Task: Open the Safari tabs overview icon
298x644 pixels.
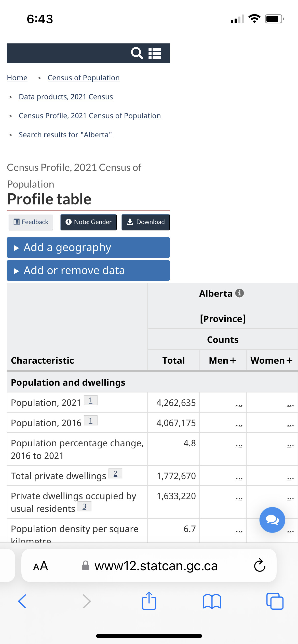Action: tap(275, 601)
